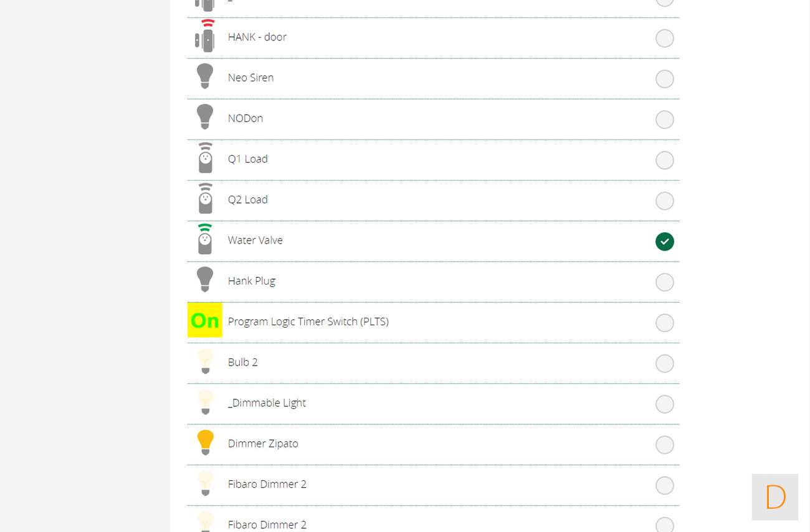
Task: Select the NODon radio button
Action: 665,120
